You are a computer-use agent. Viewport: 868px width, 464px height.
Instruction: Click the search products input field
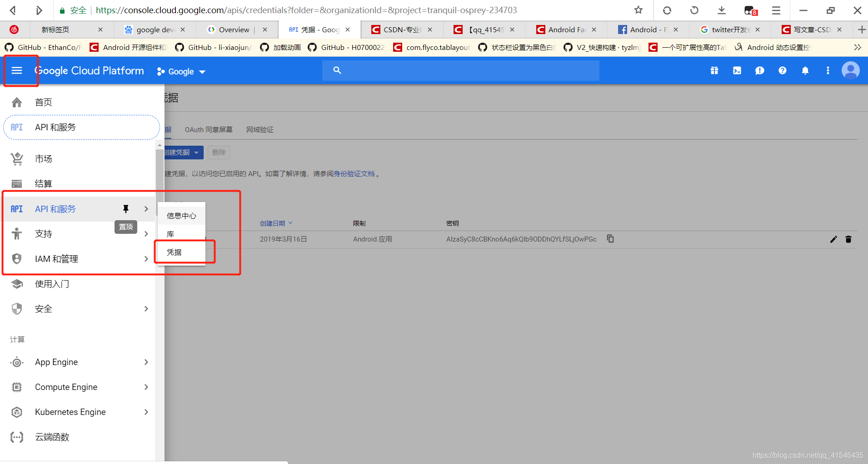click(x=460, y=70)
